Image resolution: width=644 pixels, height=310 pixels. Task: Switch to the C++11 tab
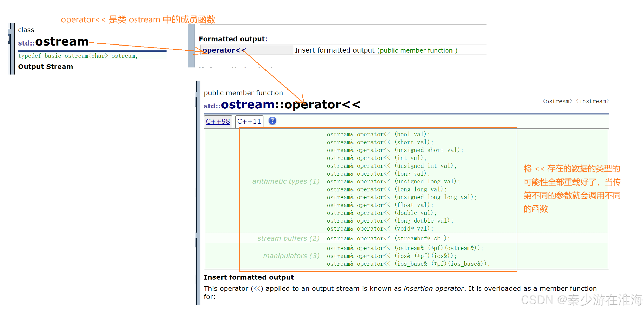pyautogui.click(x=249, y=122)
